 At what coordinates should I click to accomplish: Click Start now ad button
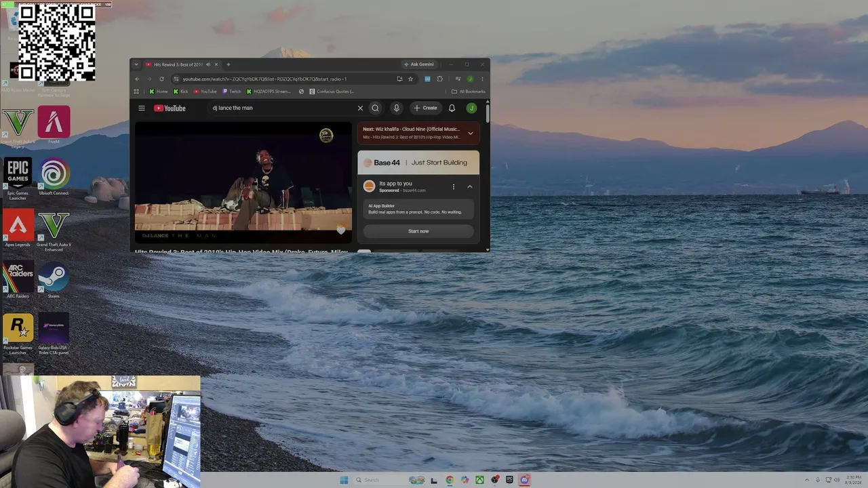coord(418,231)
